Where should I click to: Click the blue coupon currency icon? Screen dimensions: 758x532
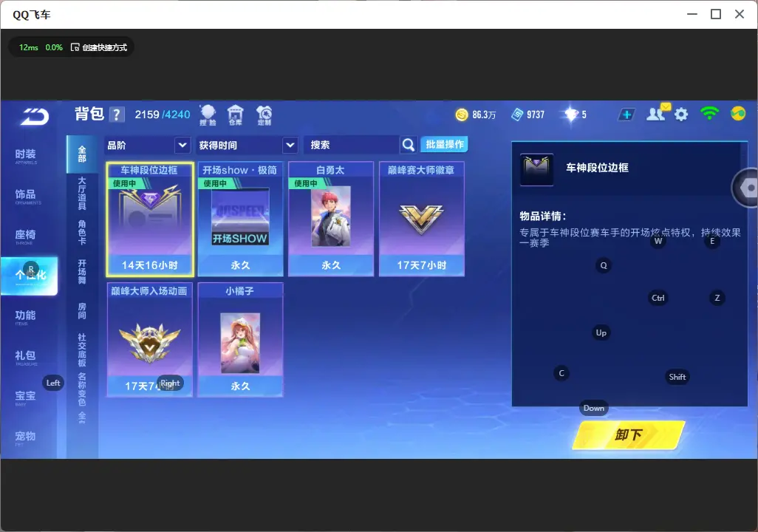coord(516,115)
